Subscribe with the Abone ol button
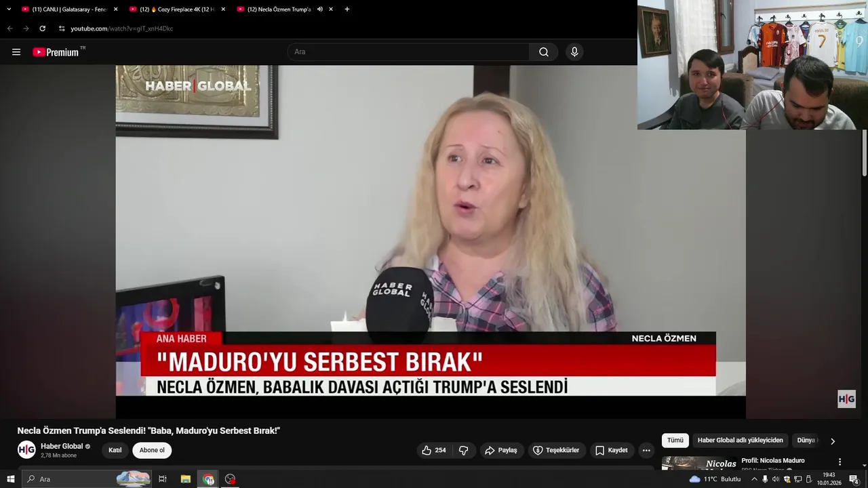 click(x=152, y=450)
